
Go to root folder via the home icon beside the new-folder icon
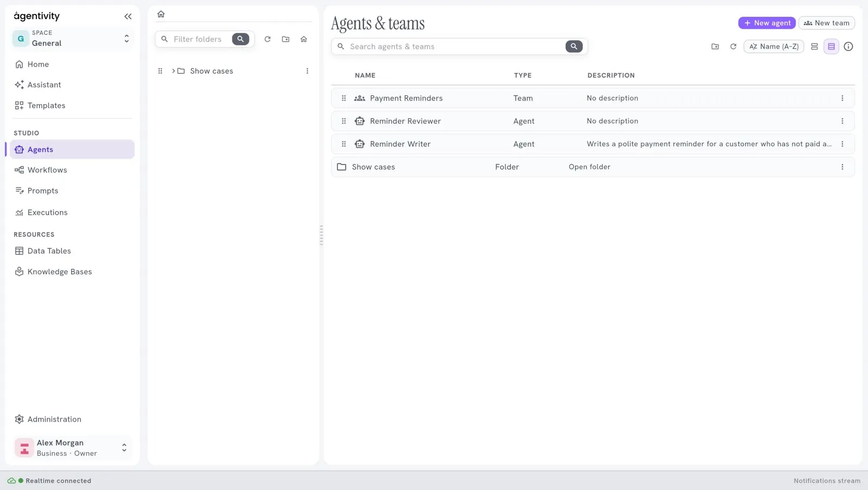tap(304, 39)
